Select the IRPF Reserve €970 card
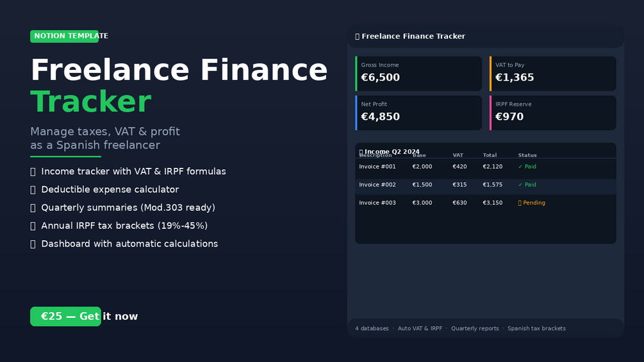The image size is (644, 362). [x=553, y=113]
